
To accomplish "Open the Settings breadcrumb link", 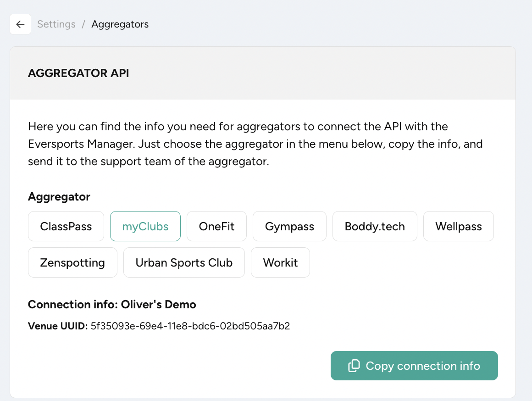I will pyautogui.click(x=56, y=24).
